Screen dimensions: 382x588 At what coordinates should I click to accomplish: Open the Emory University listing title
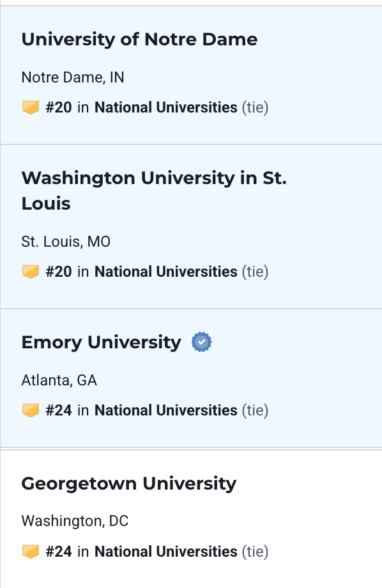(x=101, y=343)
